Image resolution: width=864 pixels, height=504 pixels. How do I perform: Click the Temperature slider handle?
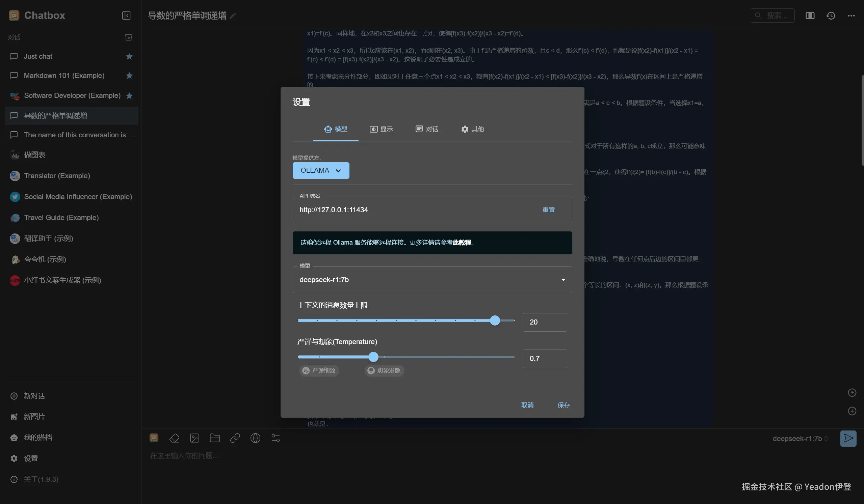click(373, 357)
